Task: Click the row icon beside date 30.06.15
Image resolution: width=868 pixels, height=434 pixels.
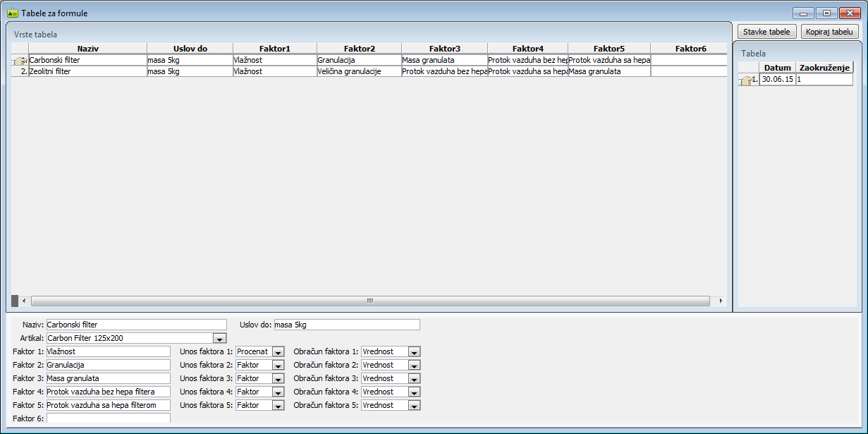Action: click(746, 80)
